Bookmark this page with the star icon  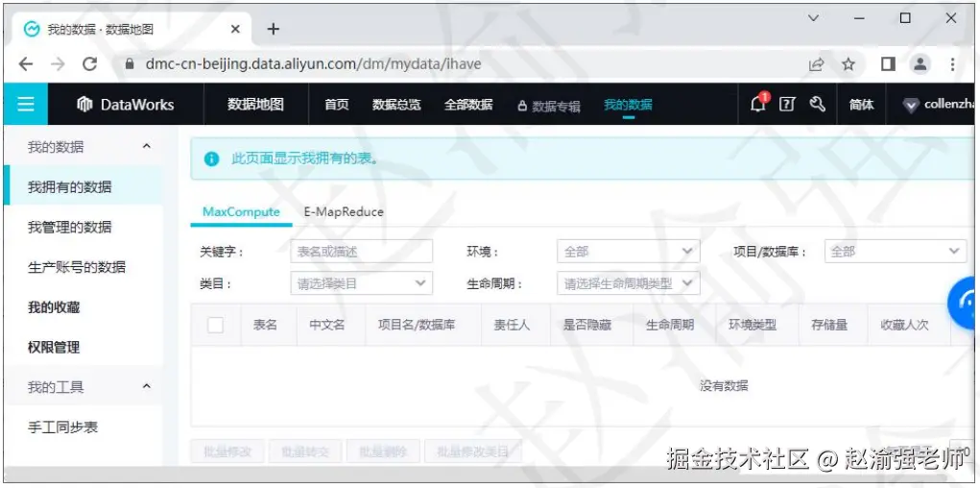click(x=849, y=63)
